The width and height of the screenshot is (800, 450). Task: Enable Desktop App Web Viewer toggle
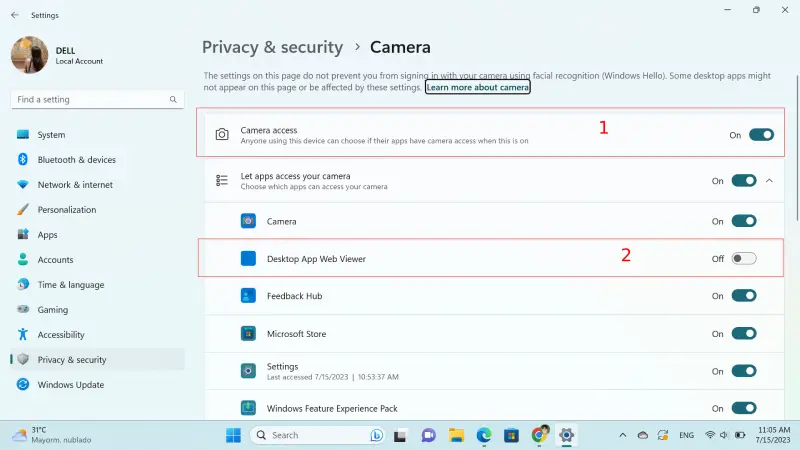coord(744,259)
